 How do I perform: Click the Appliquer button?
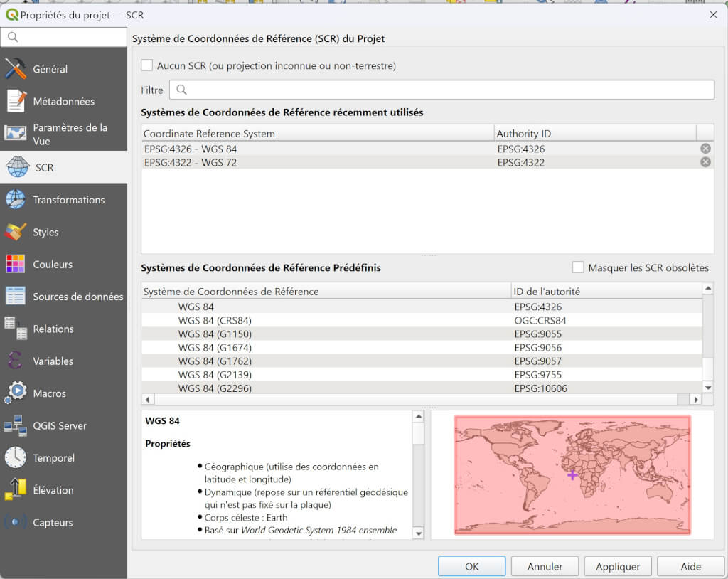(x=617, y=566)
